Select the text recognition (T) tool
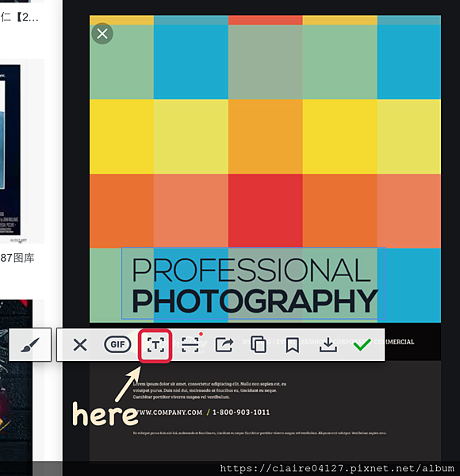This screenshot has width=460, height=476. [x=155, y=345]
